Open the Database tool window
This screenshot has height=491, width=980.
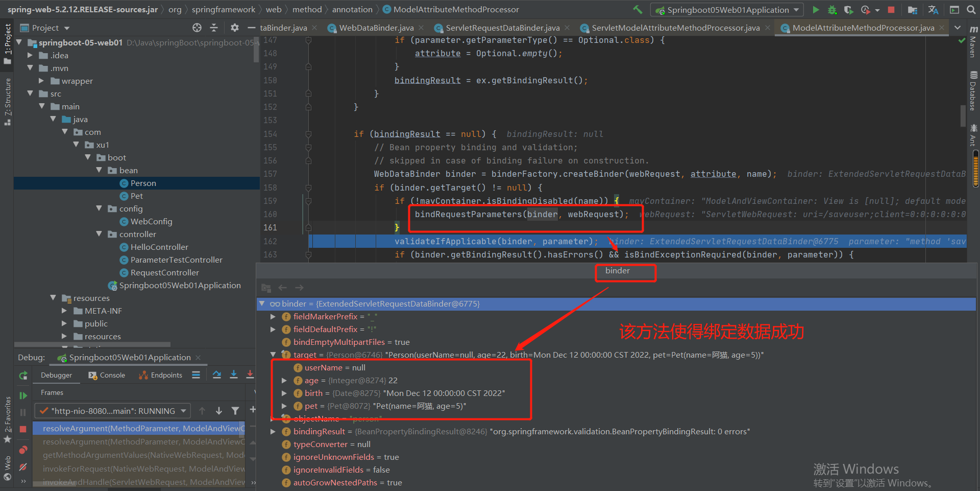click(973, 91)
